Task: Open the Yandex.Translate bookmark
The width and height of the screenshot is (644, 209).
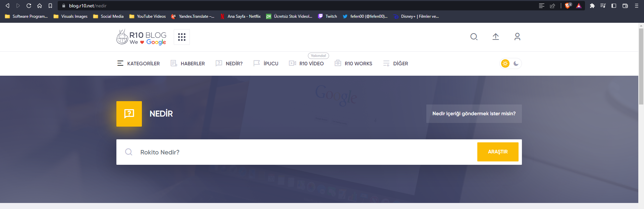Action: pyautogui.click(x=193, y=16)
